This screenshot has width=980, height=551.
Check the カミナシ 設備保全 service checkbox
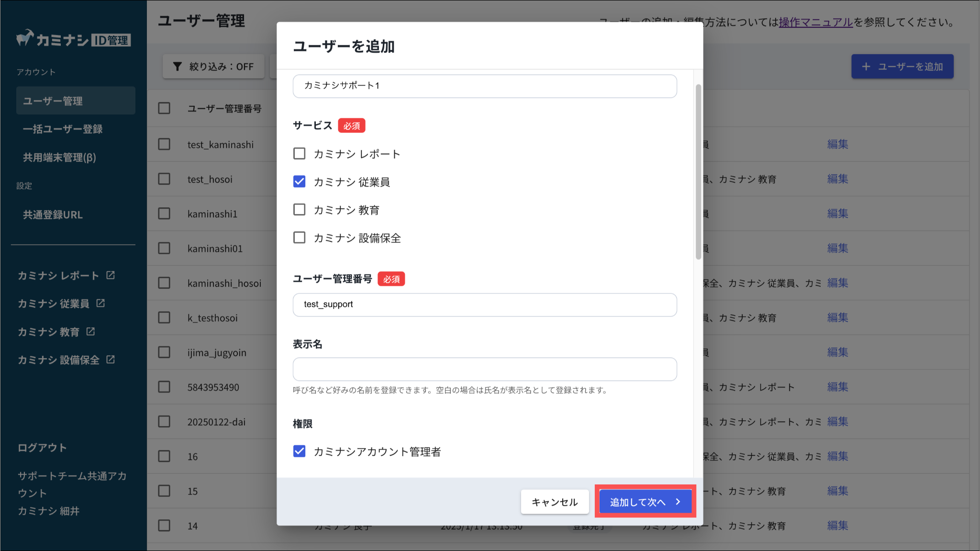299,237
